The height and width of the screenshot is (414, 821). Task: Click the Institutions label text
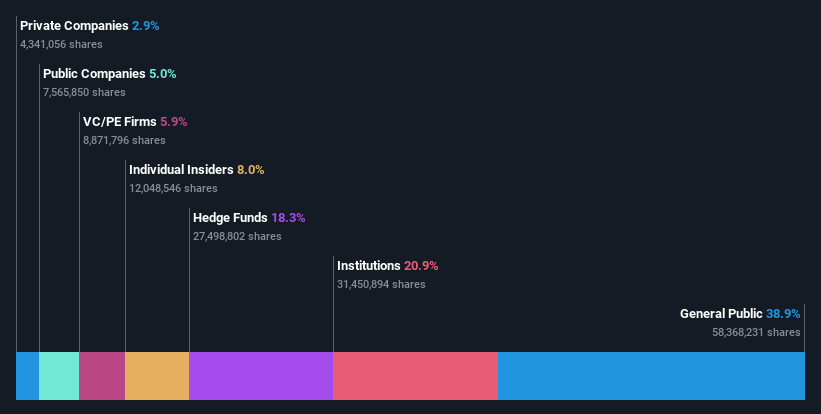pyautogui.click(x=369, y=266)
